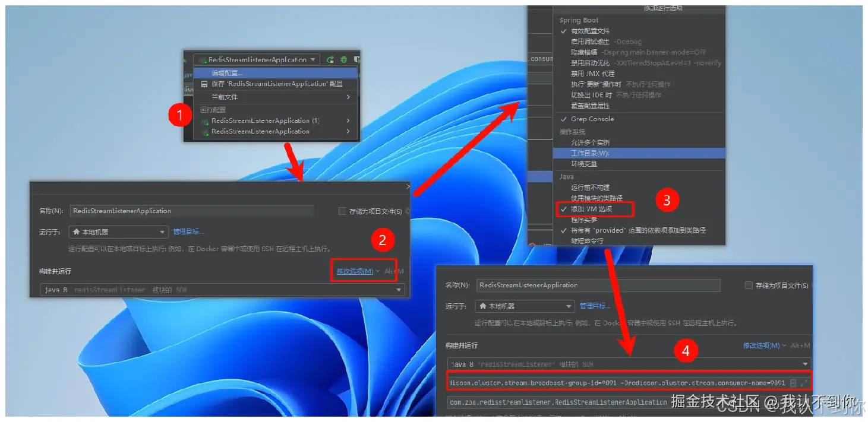Open java 8 SDK dropdown in right dialog
This screenshot has height=422, width=868.
coord(629,364)
